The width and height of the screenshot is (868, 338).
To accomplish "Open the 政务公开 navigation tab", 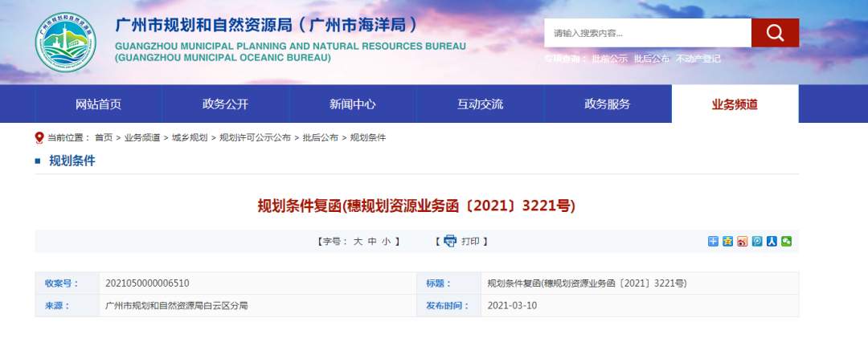I will click(x=225, y=104).
